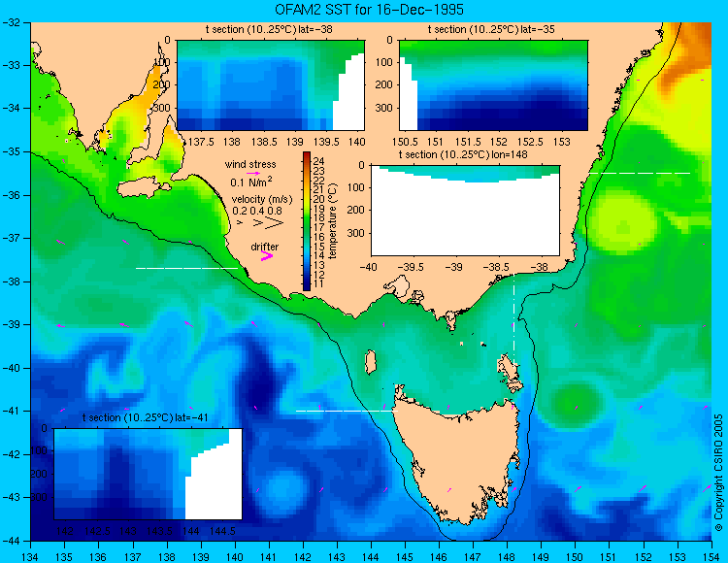
Task: Click the "-42" latitude axis label
Action: (x=10, y=454)
